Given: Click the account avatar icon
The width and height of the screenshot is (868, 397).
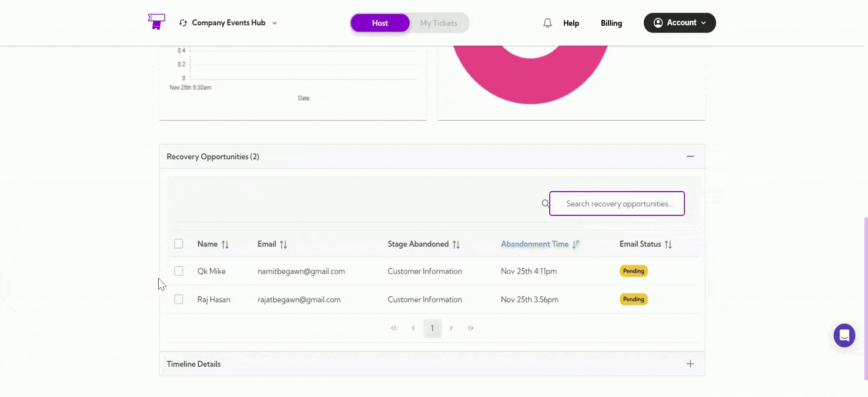Looking at the screenshot, I should (658, 23).
